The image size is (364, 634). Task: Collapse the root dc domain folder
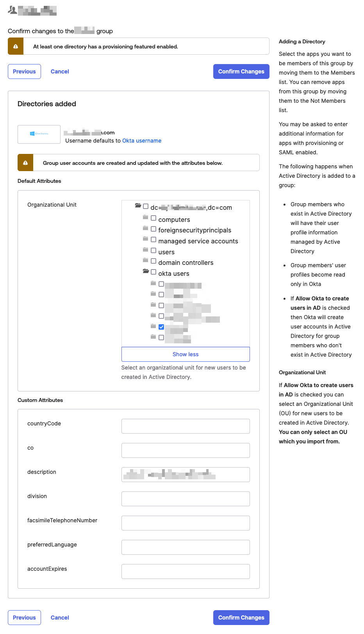138,205
